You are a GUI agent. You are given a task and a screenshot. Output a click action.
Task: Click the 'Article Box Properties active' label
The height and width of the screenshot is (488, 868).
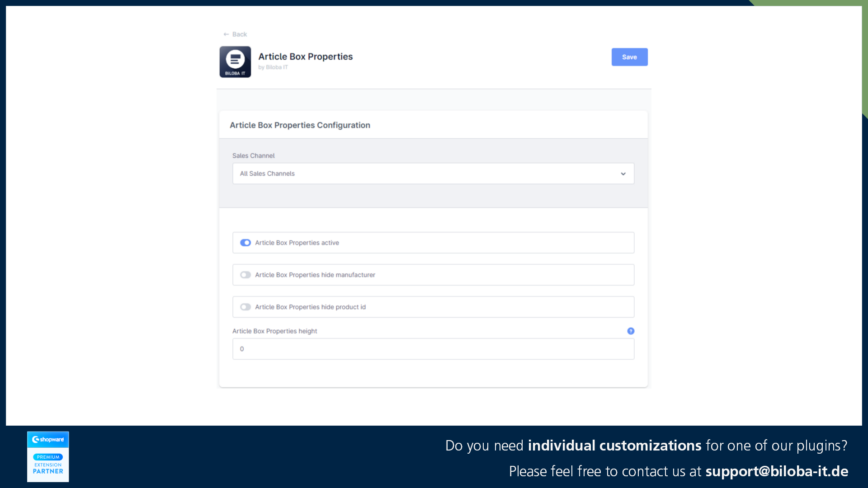(x=297, y=243)
